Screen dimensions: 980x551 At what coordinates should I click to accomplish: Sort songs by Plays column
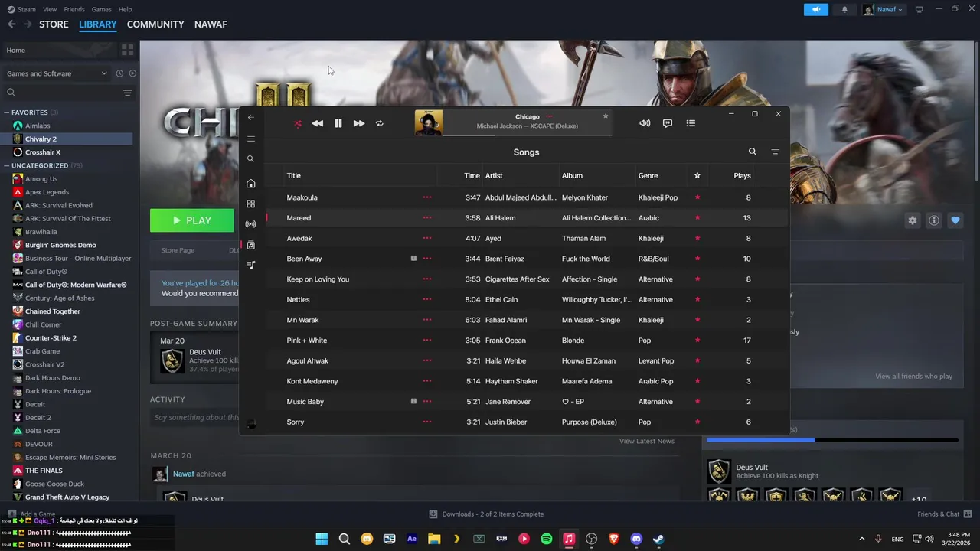tap(742, 175)
